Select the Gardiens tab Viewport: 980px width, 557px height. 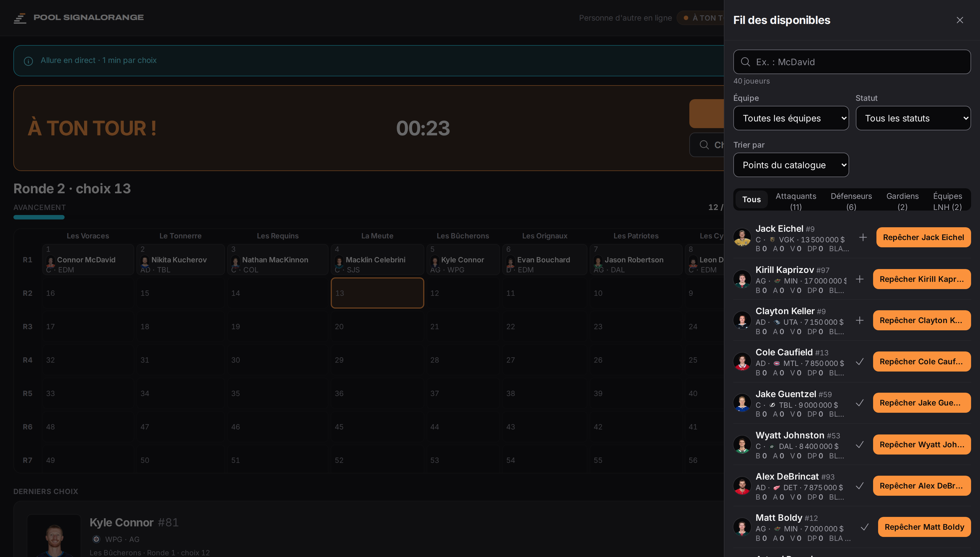point(902,201)
